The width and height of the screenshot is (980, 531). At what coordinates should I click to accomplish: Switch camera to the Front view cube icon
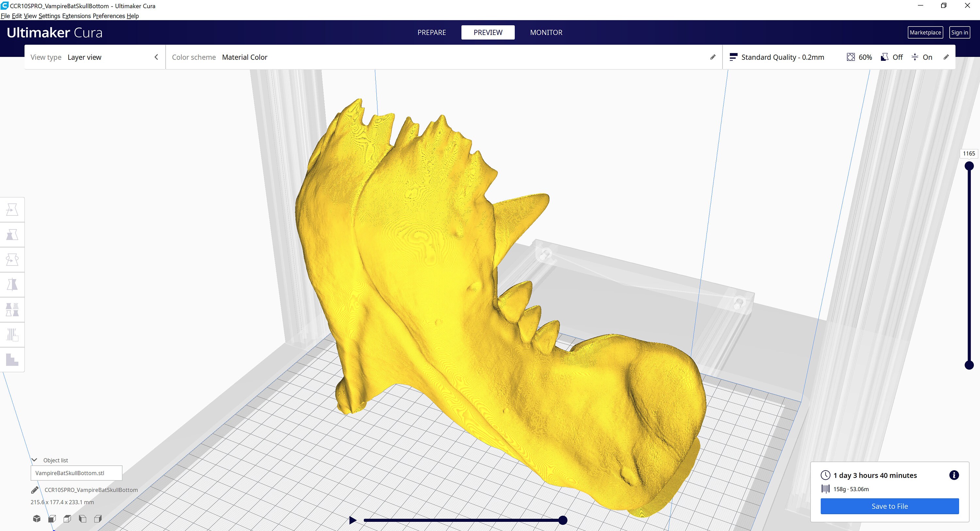tap(52, 519)
